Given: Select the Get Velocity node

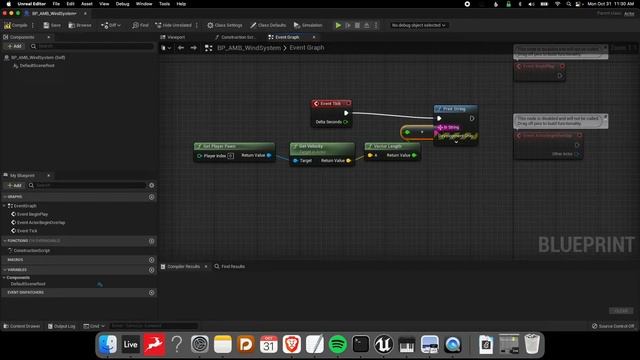Looking at the screenshot, I should point(322,148).
